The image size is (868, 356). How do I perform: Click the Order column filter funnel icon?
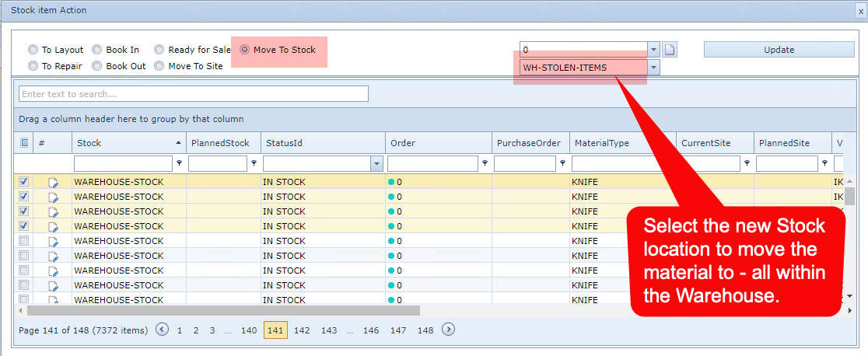[x=485, y=164]
